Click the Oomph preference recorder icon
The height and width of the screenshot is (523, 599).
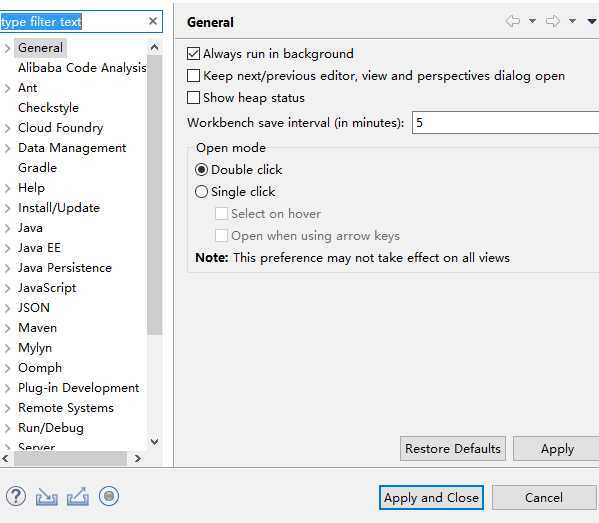[109, 496]
